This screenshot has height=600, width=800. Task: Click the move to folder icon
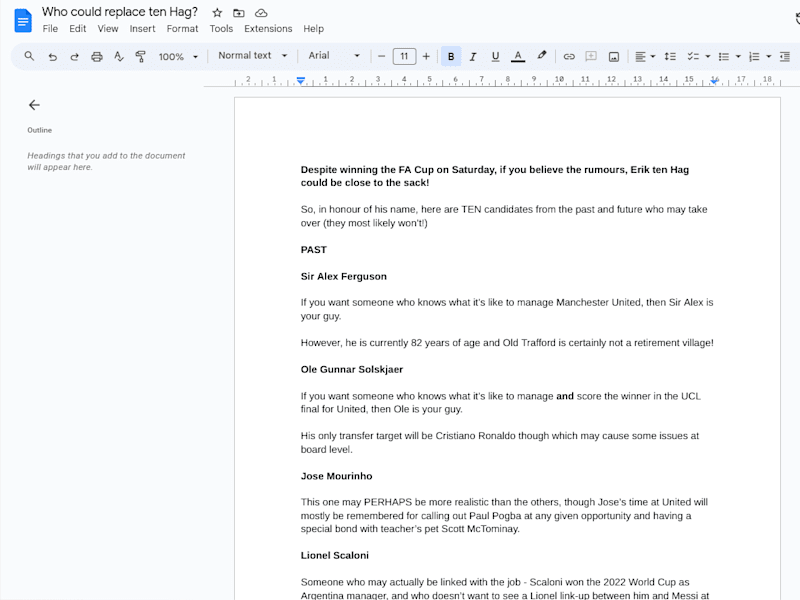239,13
